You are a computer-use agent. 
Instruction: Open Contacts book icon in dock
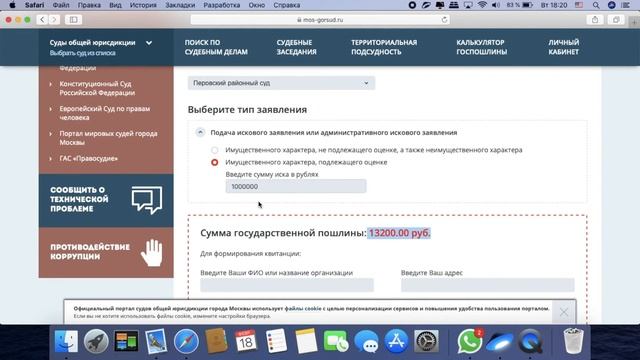(x=216, y=341)
